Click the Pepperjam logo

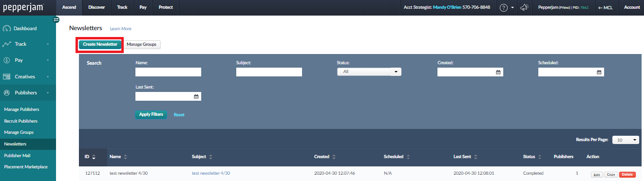23,8
